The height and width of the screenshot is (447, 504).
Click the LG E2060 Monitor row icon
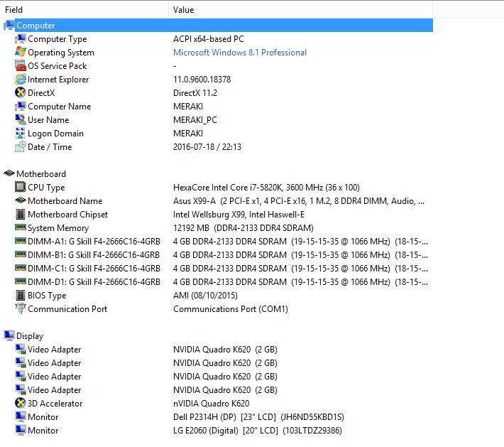pyautogui.click(x=21, y=430)
